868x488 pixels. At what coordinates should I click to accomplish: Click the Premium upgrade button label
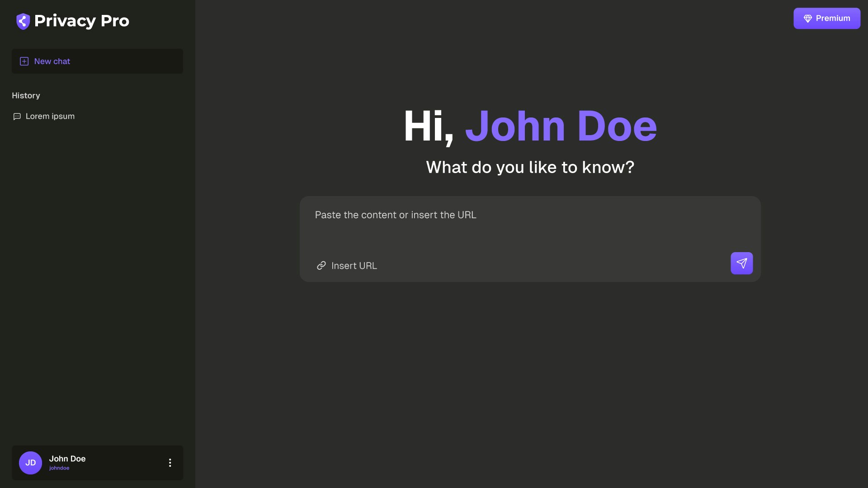(x=833, y=19)
